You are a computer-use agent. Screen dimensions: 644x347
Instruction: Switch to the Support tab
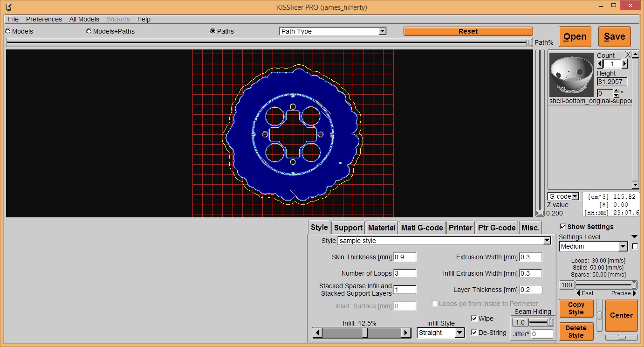tap(348, 228)
